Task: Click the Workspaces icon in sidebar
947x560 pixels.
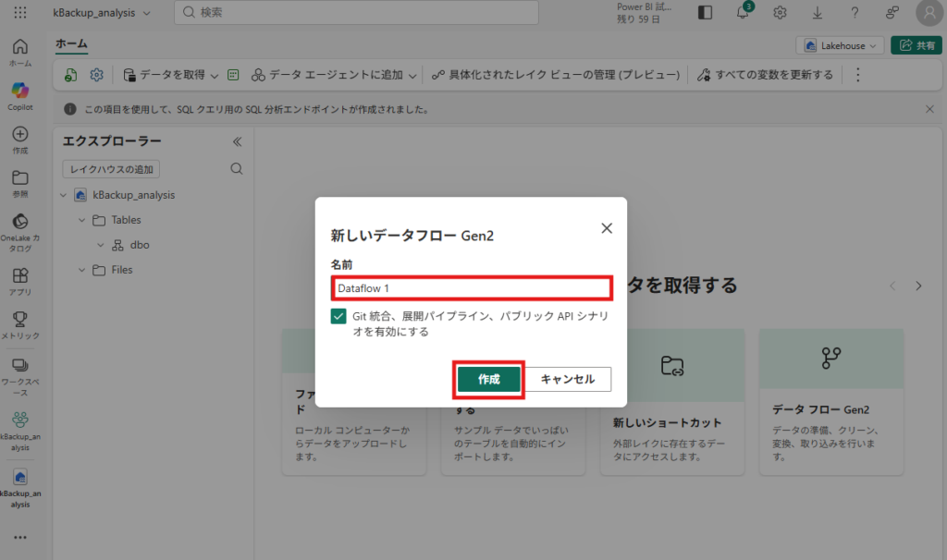Action: [20, 366]
